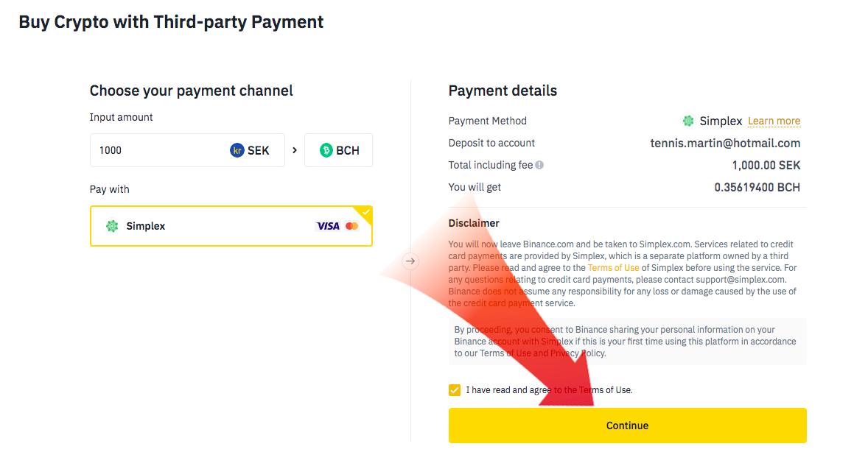Viewport: 868px width, 466px height.
Task: Click the support@simplex.com email address
Action: (742, 280)
